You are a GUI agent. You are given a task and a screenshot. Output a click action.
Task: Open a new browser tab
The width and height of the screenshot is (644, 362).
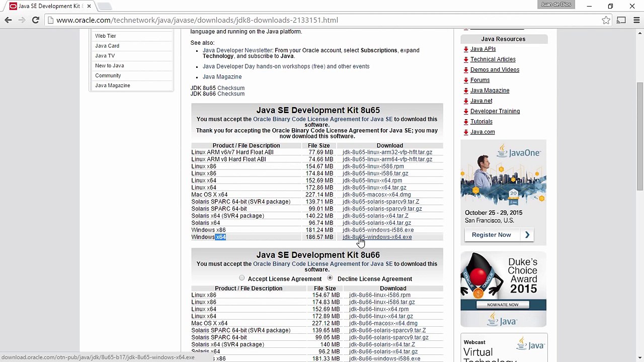pos(104,6)
